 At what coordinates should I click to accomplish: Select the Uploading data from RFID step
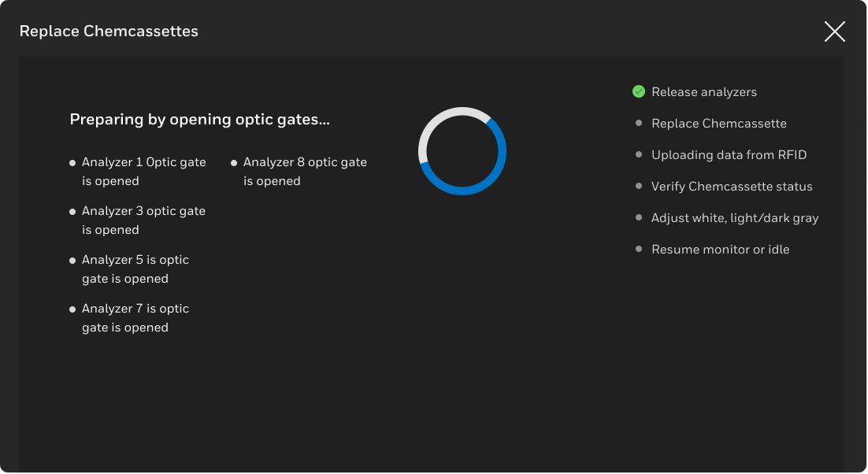[x=729, y=155]
